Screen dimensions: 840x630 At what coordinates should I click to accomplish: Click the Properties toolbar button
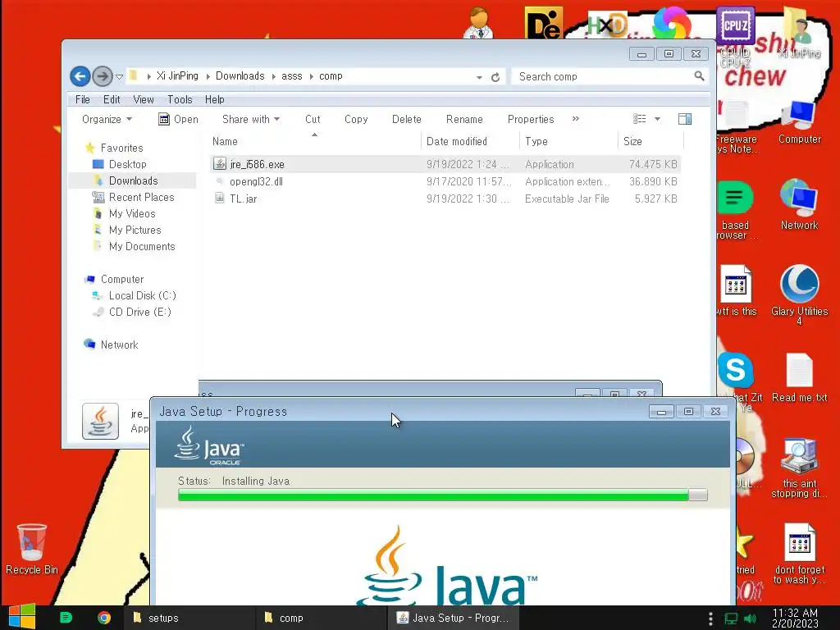pos(531,119)
